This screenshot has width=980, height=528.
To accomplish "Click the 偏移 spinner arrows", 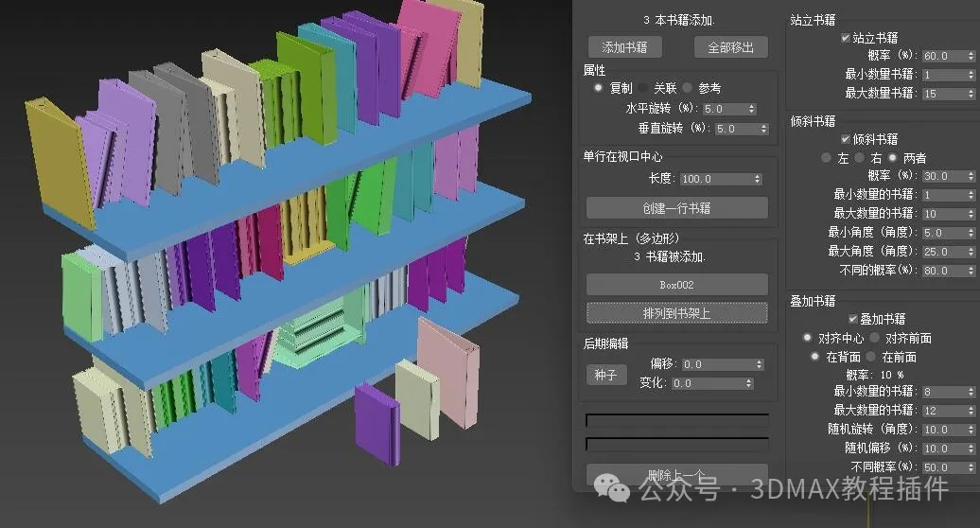I will click(x=760, y=364).
